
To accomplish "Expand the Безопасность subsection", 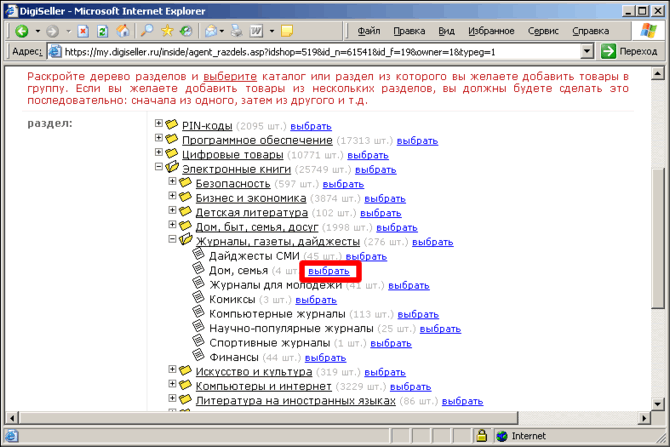I will 172,181.
